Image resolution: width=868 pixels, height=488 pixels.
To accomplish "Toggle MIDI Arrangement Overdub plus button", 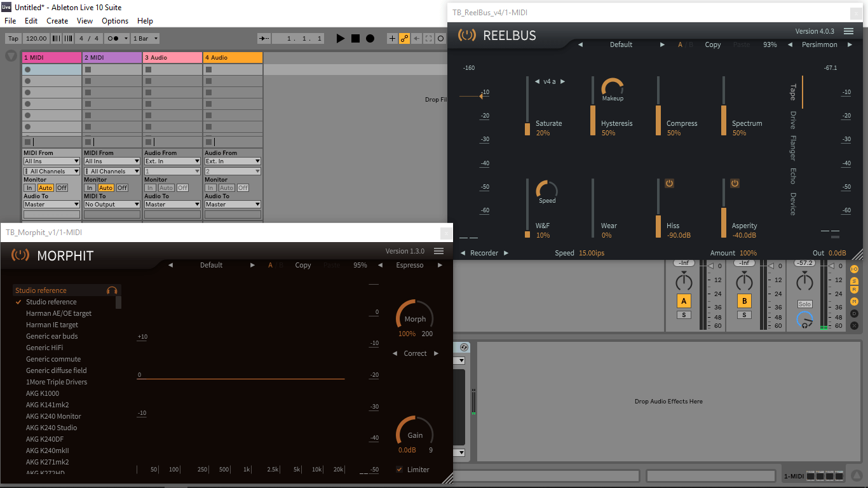I will (x=392, y=39).
